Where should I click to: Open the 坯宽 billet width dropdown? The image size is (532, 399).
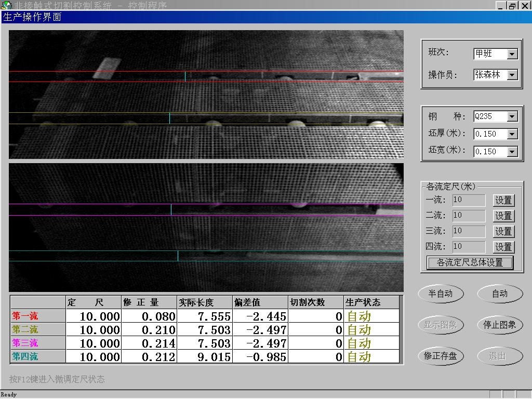click(x=512, y=152)
